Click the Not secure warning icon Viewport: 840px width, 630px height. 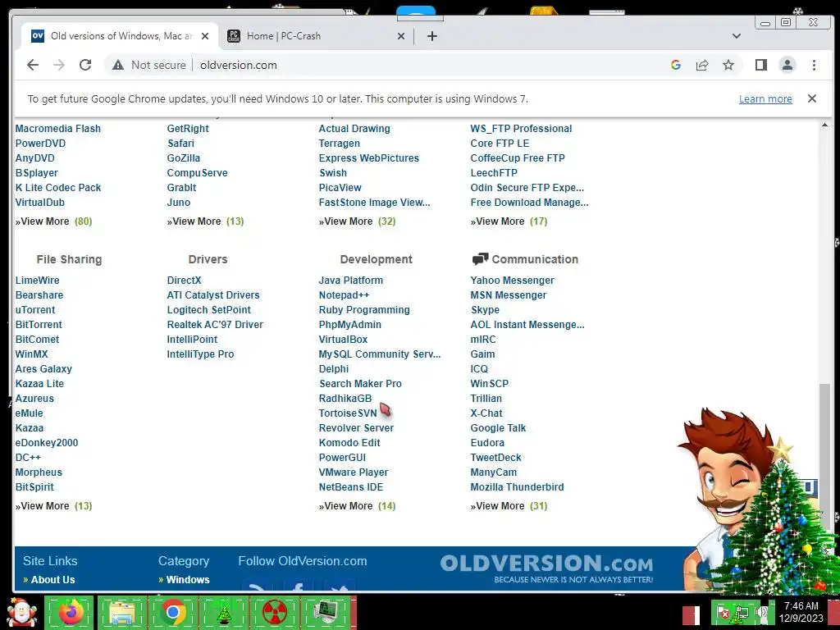[x=118, y=65]
